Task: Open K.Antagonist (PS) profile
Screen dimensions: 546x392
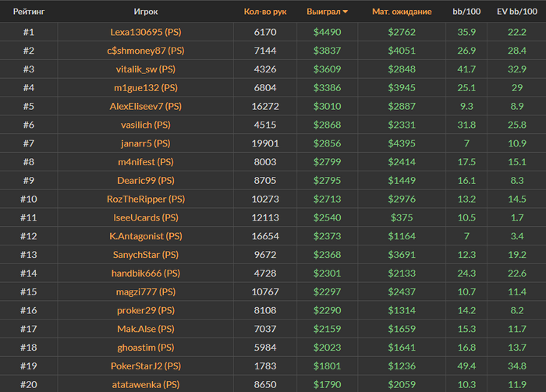Action: point(147,236)
